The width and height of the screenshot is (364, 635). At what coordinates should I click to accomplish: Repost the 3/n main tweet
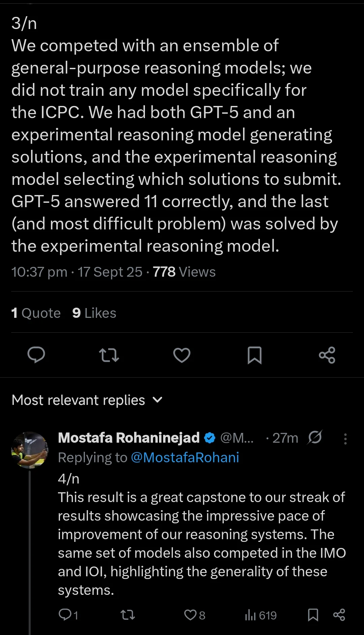coord(109,355)
